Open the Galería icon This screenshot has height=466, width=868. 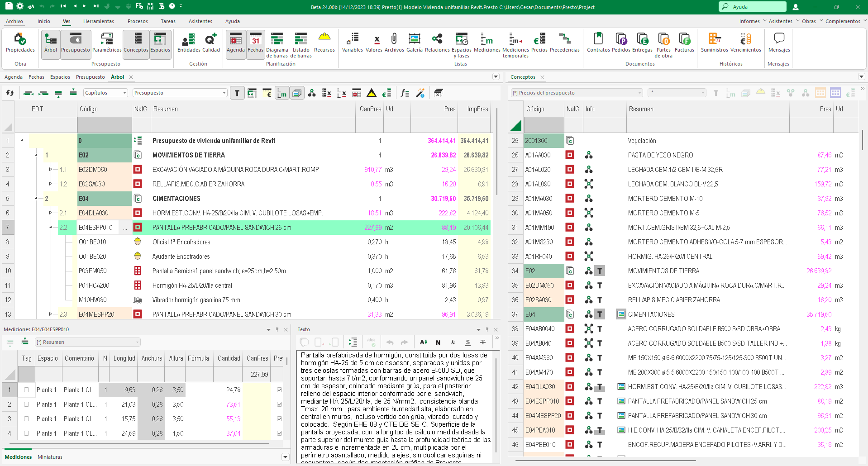click(x=415, y=43)
